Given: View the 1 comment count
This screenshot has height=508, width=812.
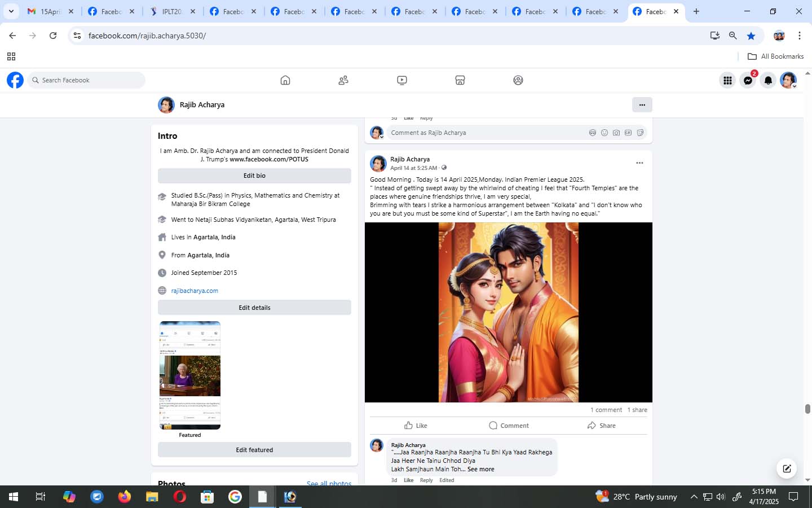Looking at the screenshot, I should (606, 410).
